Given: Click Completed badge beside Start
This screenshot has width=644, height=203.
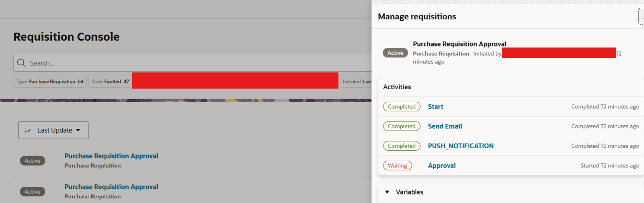Looking at the screenshot, I should (x=402, y=107).
